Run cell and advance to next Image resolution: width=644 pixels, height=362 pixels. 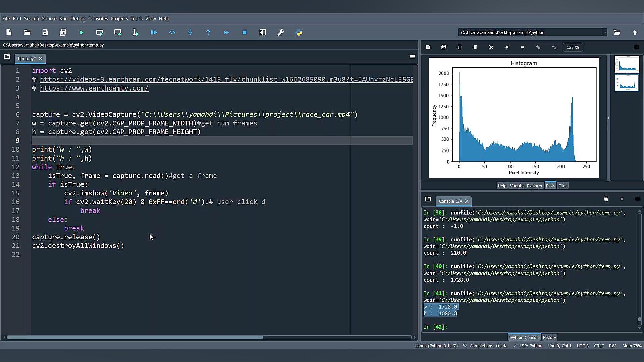click(118, 33)
